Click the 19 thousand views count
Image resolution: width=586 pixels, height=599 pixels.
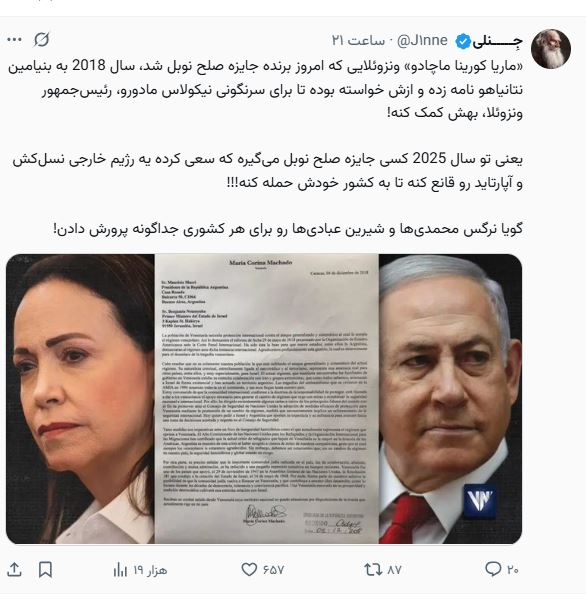click(150, 571)
